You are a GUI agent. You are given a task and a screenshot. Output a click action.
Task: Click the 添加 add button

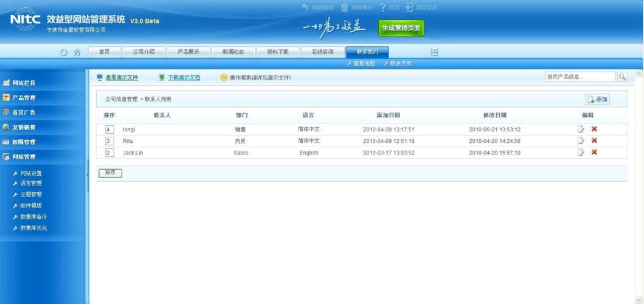pyautogui.click(x=598, y=100)
